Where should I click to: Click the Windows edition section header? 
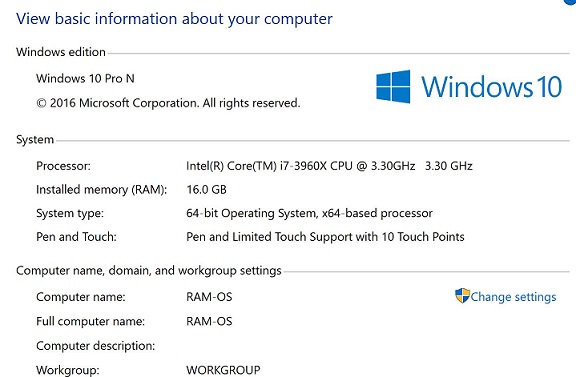61,52
